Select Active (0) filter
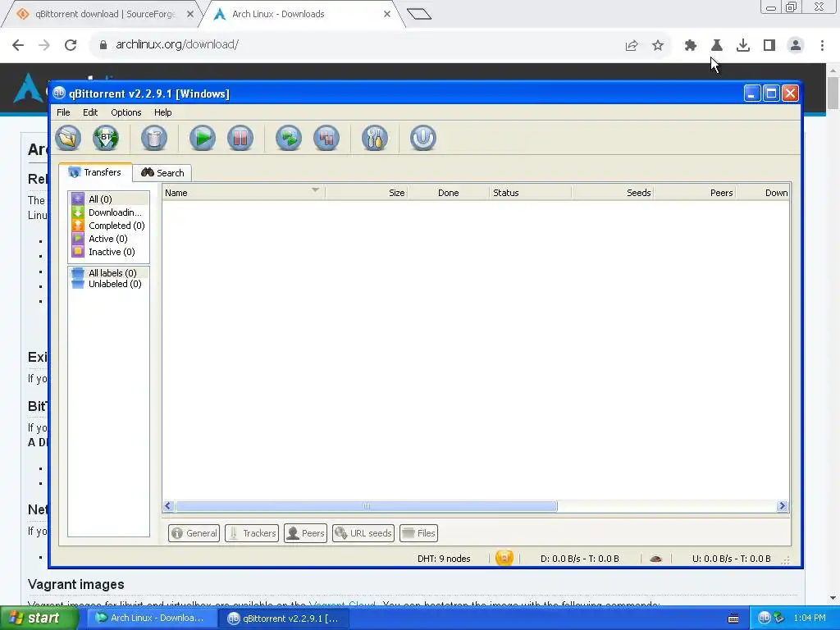Screen dimensions: 840x630 coord(109,239)
